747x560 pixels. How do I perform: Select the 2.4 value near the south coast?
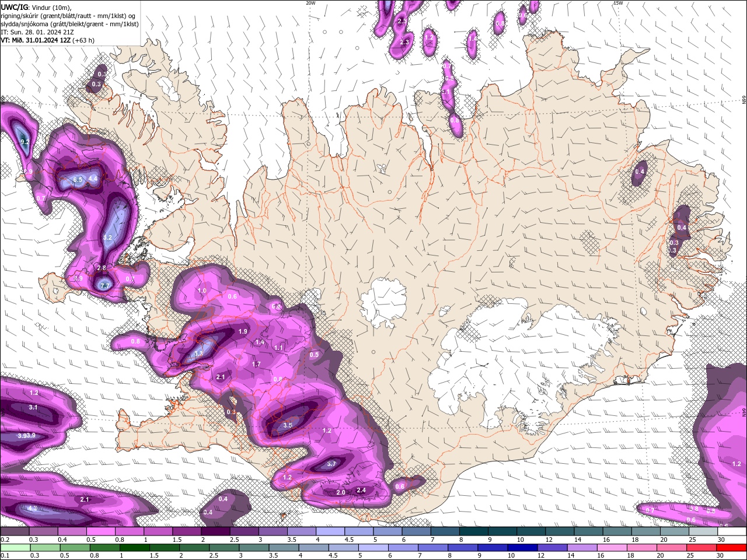pos(361,491)
